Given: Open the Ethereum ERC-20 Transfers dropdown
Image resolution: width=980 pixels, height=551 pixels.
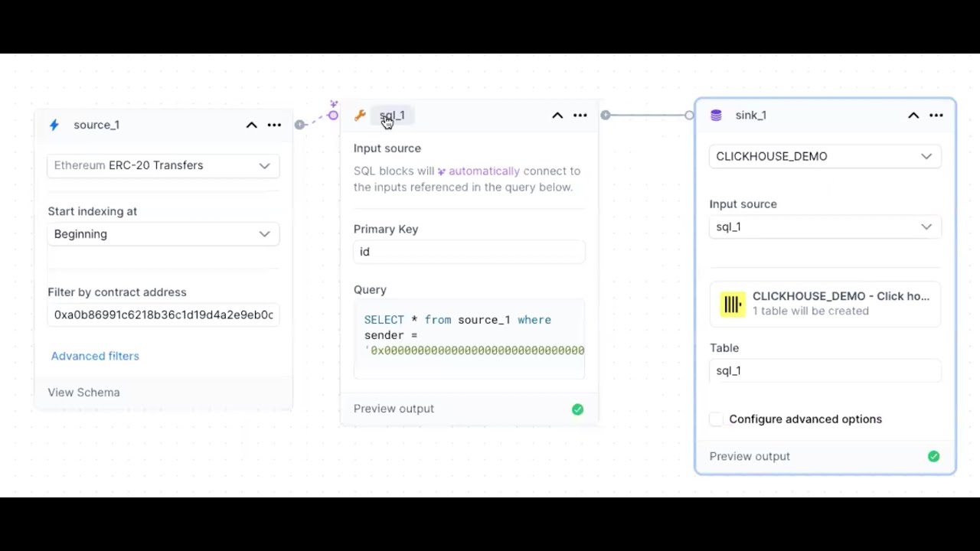Looking at the screenshot, I should point(163,165).
